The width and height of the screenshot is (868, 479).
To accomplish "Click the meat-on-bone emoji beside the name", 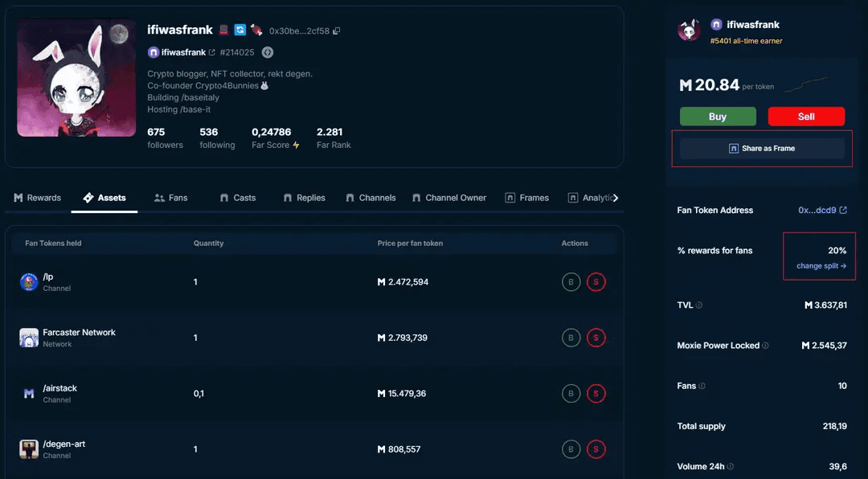I will click(256, 30).
